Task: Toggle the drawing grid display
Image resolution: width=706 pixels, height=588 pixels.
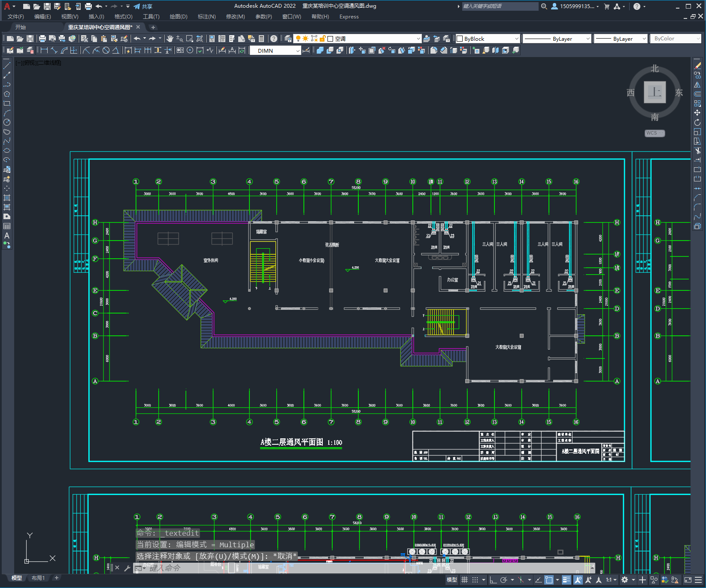Action: 464,580
